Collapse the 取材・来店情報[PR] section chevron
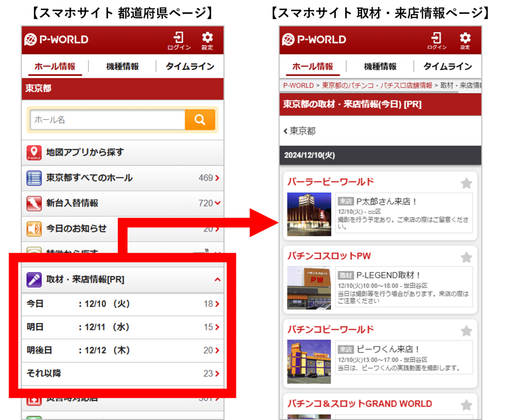The image size is (509, 420). (218, 280)
